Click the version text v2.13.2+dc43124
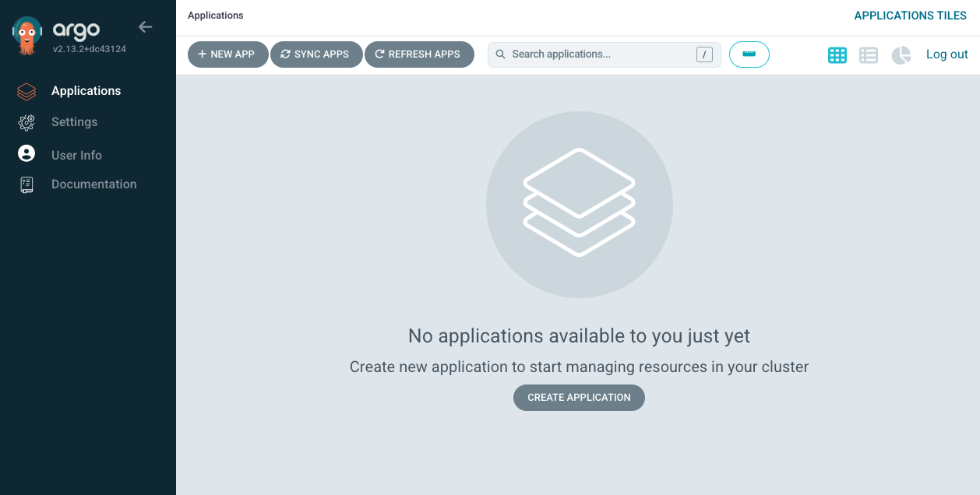Screen dimensions: 980x495 coord(90,49)
